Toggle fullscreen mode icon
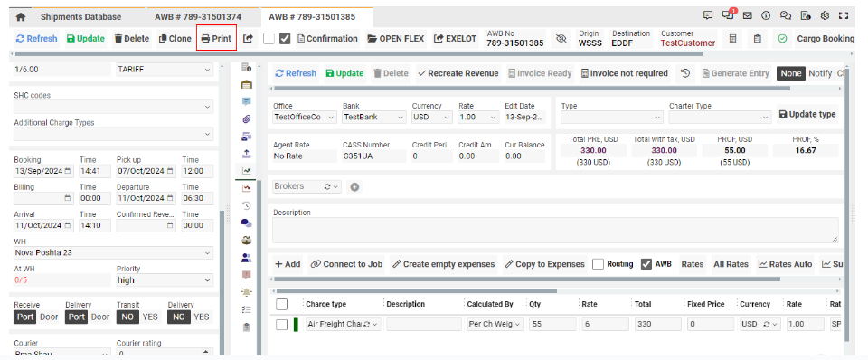The image size is (868, 360). [844, 16]
